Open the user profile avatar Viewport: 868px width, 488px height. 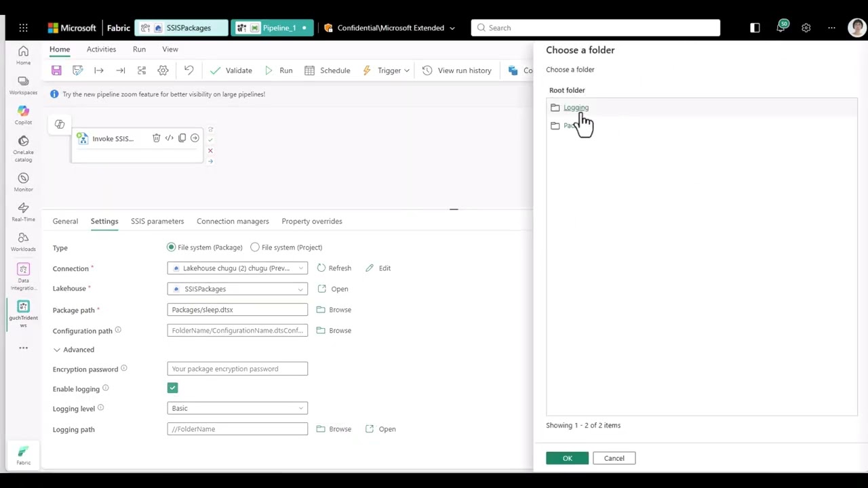pyautogui.click(x=856, y=27)
